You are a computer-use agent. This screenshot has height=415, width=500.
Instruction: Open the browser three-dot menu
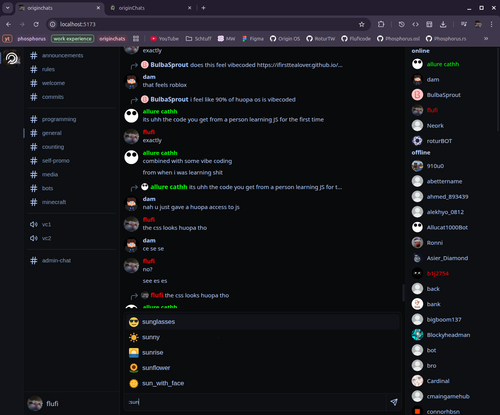(x=491, y=24)
